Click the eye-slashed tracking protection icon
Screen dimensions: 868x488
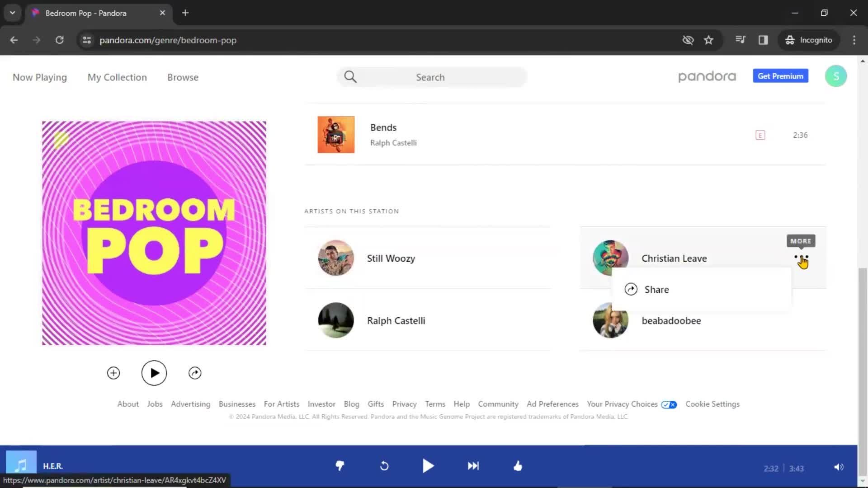coord(688,40)
